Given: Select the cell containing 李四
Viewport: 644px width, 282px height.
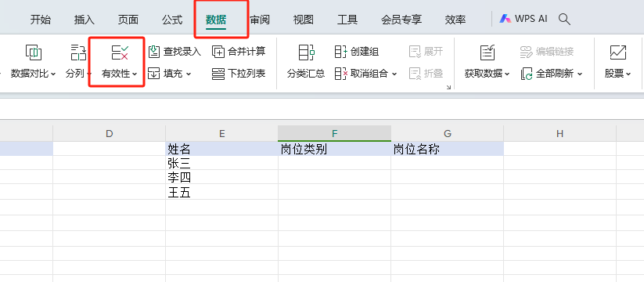Looking at the screenshot, I should coord(221,177).
